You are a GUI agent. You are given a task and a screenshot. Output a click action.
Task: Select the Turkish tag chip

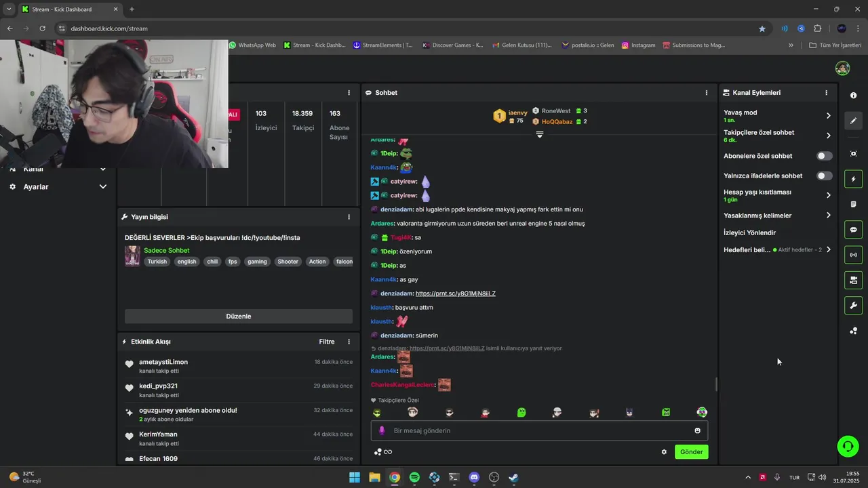pos(157,262)
